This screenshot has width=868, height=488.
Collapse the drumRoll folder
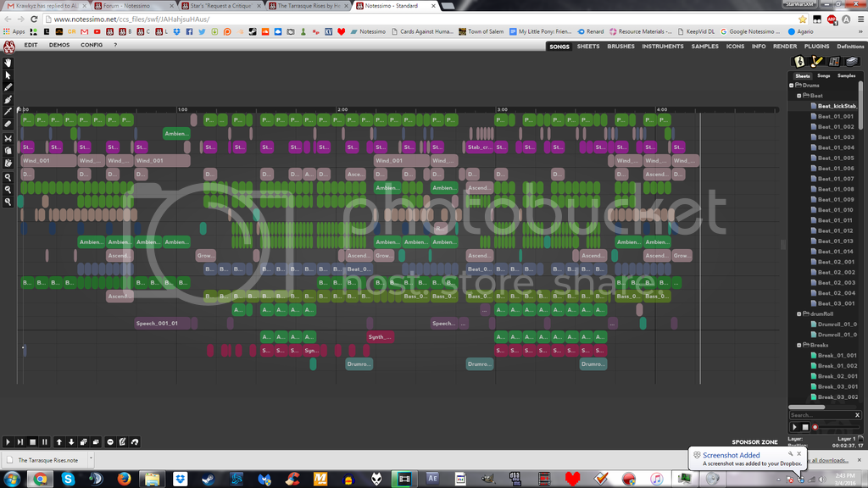click(x=799, y=313)
